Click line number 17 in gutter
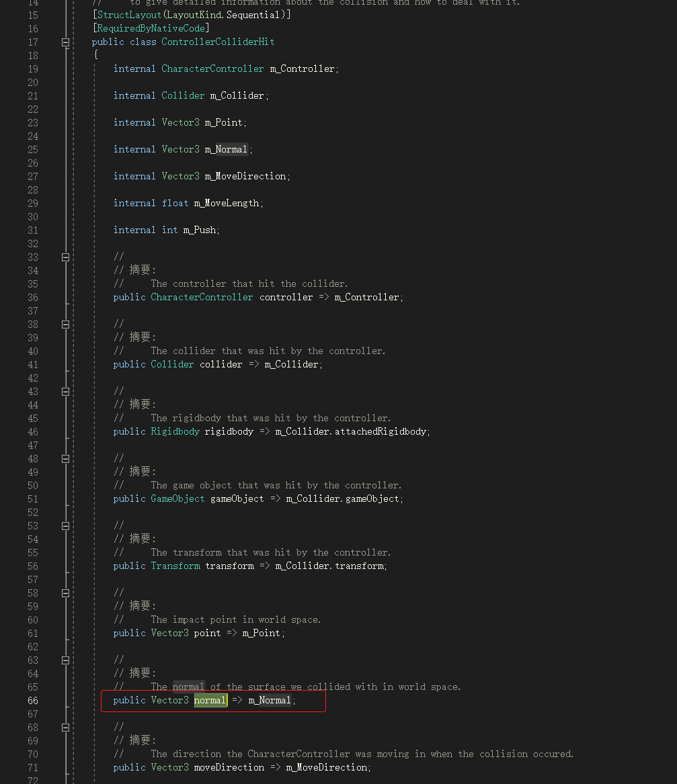 pyautogui.click(x=33, y=42)
